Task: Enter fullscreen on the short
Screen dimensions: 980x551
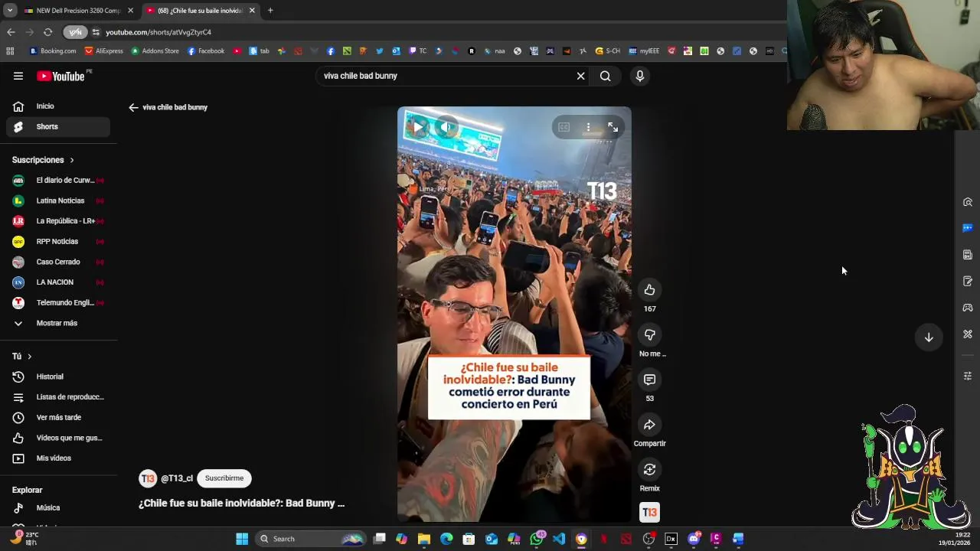Action: pos(612,127)
